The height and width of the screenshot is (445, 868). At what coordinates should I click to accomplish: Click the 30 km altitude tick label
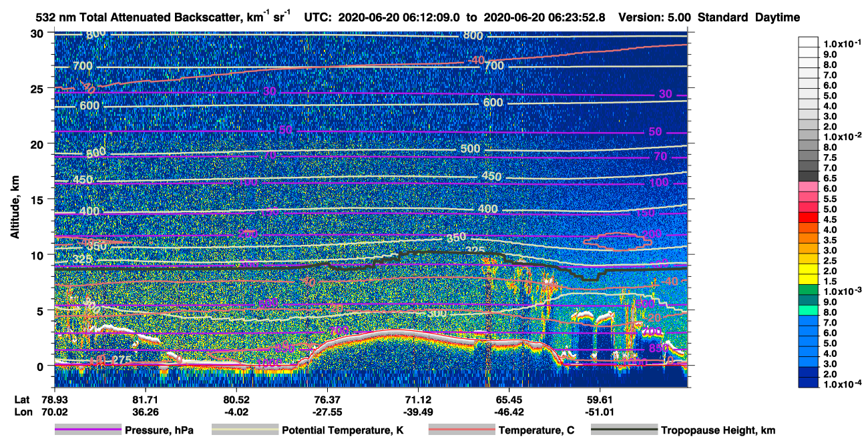[x=39, y=33]
